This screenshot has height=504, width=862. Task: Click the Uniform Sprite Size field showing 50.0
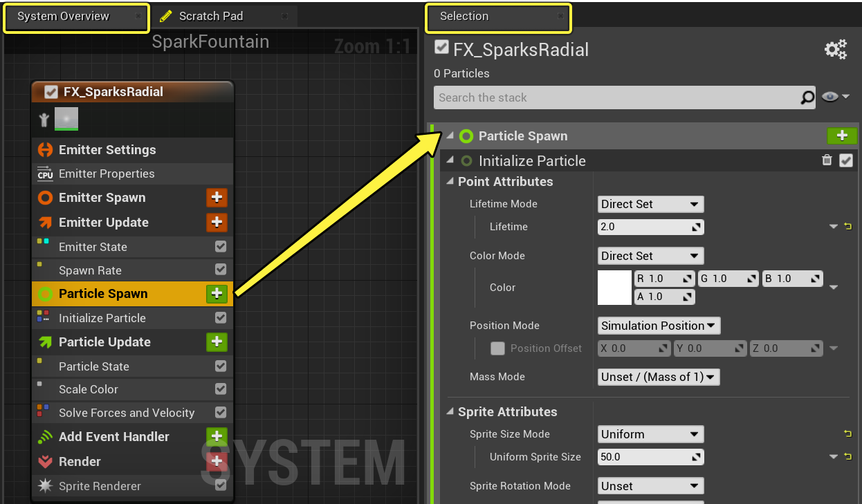pos(650,457)
